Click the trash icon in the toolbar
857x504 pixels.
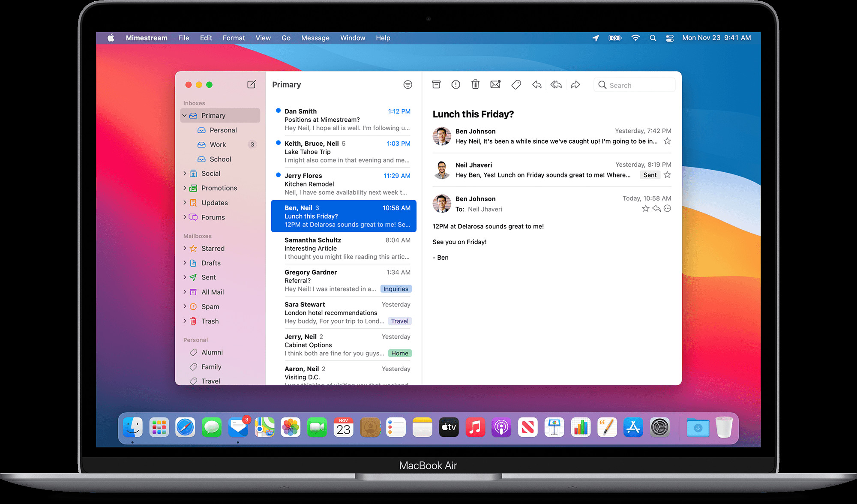click(475, 84)
